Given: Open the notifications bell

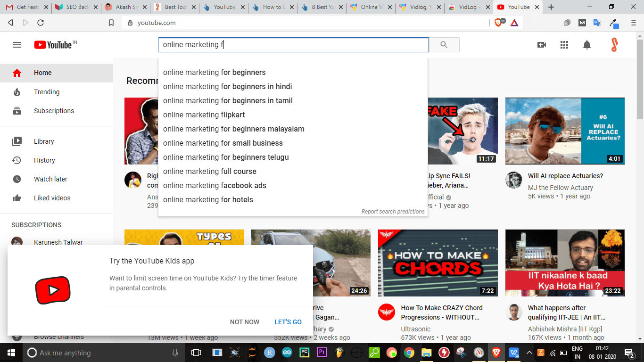Looking at the screenshot, I should point(587,45).
